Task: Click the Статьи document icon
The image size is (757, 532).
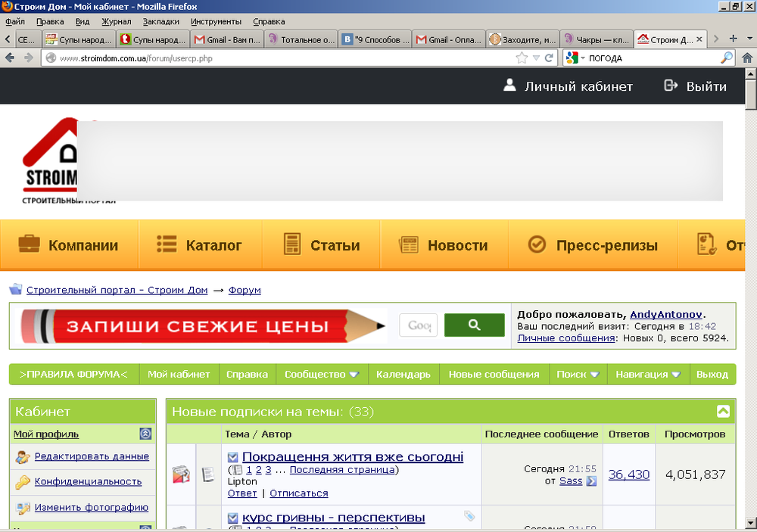Action: point(291,244)
